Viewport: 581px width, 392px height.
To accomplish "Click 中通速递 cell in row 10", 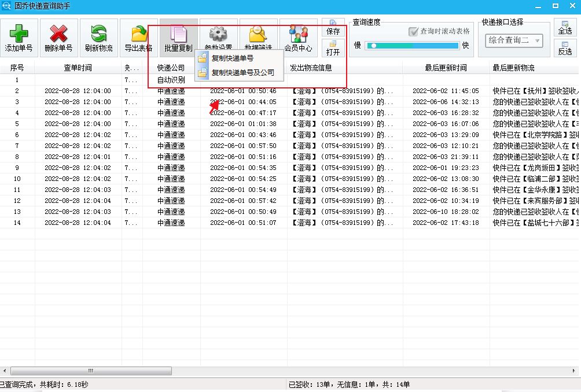I will click(171, 179).
